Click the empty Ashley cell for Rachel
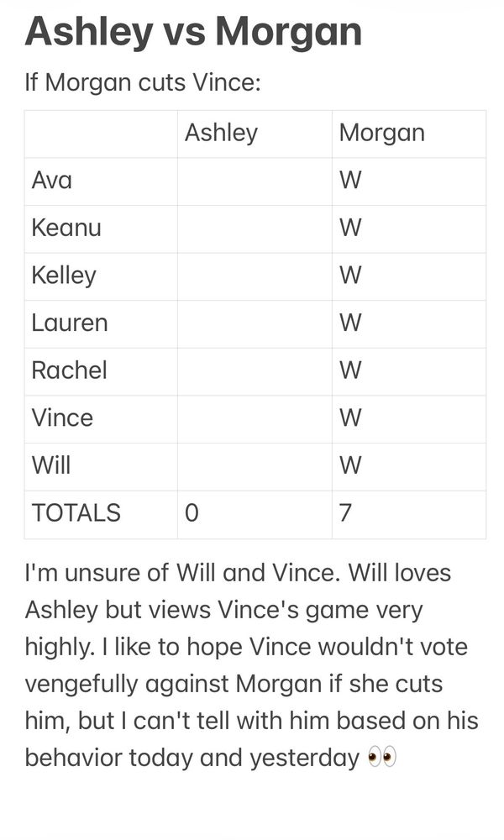504x840 pixels. 255,372
